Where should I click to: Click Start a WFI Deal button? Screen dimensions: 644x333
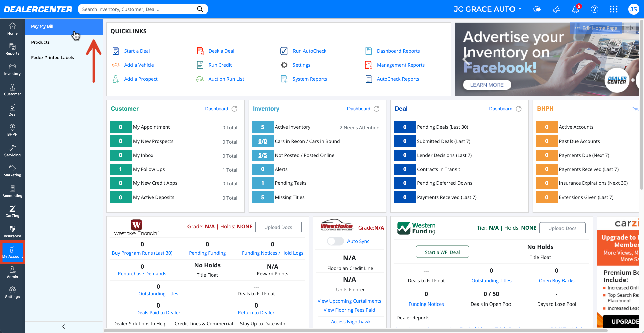coord(442,252)
